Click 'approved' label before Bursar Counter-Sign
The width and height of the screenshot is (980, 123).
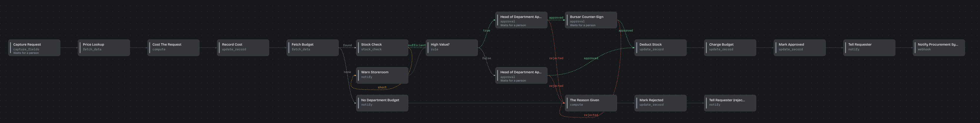tap(556, 18)
